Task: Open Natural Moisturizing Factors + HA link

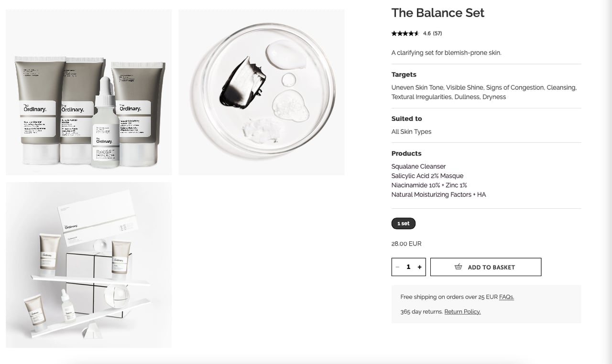Action: 438,194
